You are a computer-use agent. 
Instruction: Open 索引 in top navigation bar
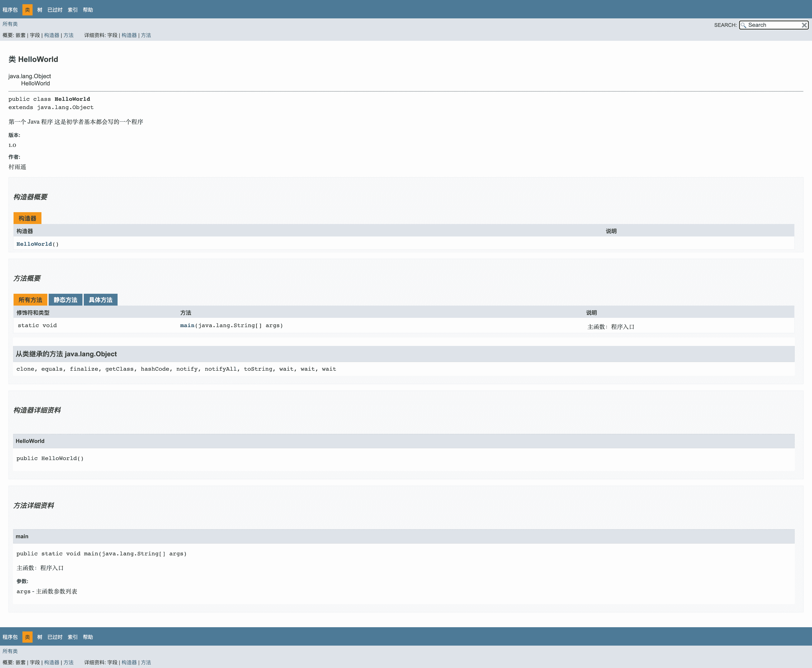(72, 10)
